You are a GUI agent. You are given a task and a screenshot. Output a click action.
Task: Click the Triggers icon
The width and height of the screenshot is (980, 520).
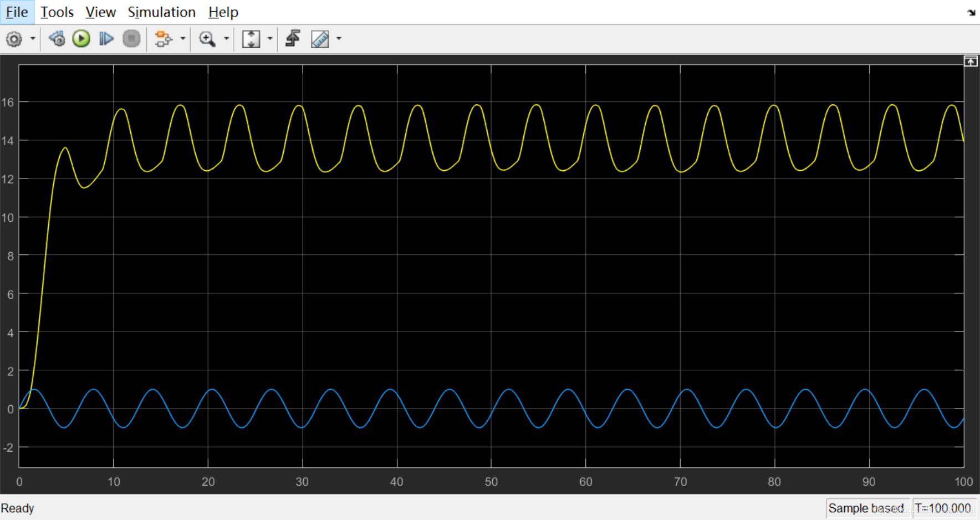coord(293,39)
